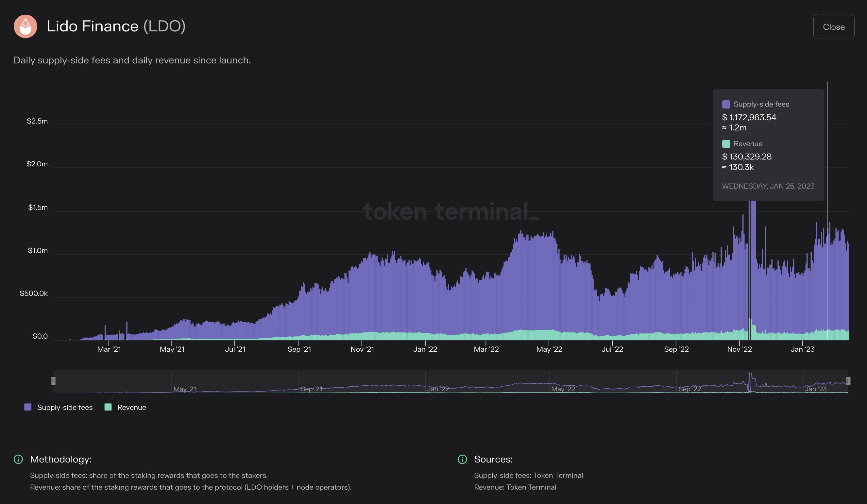The image size is (867, 504).
Task: Toggle the Supply-side fees series off
Action: [65, 407]
